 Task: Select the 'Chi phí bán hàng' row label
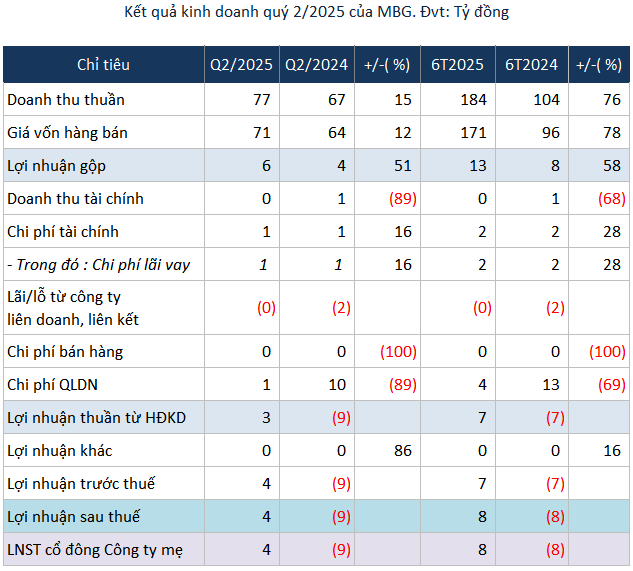tap(64, 352)
